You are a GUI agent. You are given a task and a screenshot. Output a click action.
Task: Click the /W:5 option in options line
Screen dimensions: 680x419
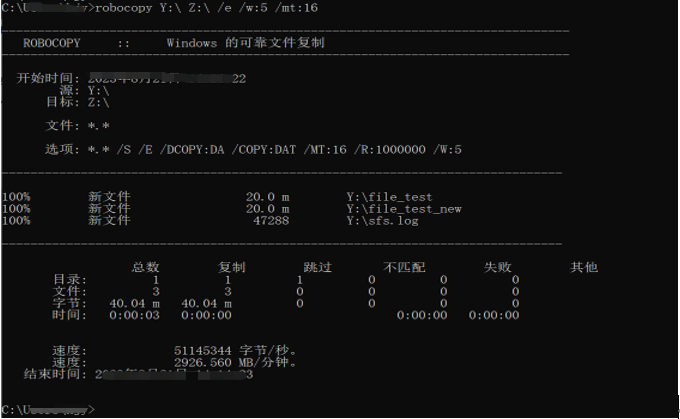click(447, 150)
